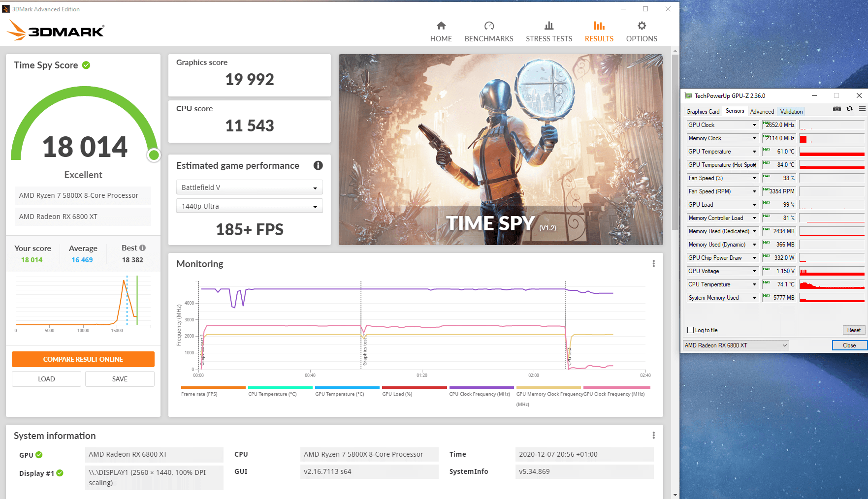Viewport: 868px width, 499px height.
Task: Click the 3DMark title bar app icon
Action: point(6,9)
